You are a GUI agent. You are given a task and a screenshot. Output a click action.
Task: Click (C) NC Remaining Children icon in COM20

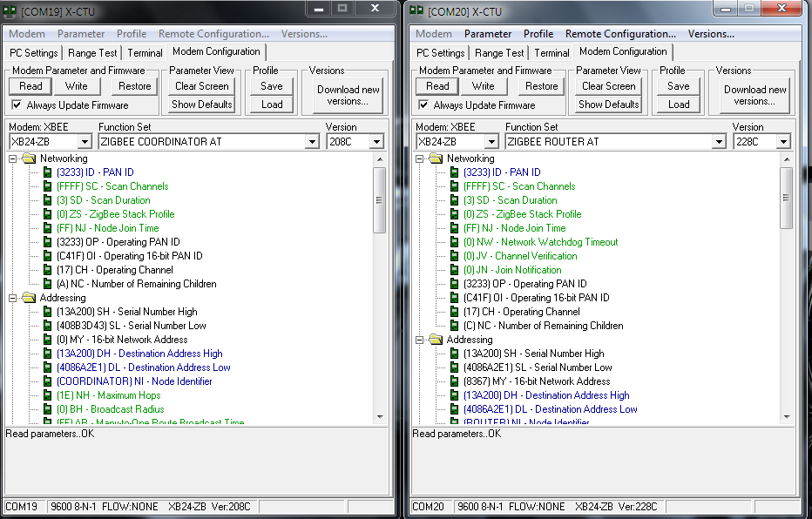[x=454, y=326]
